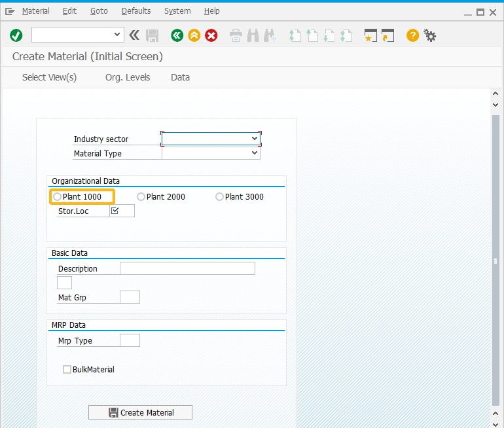This screenshot has height=428, width=504.
Task: Click the Stor.Loc input field
Action: 122,211
